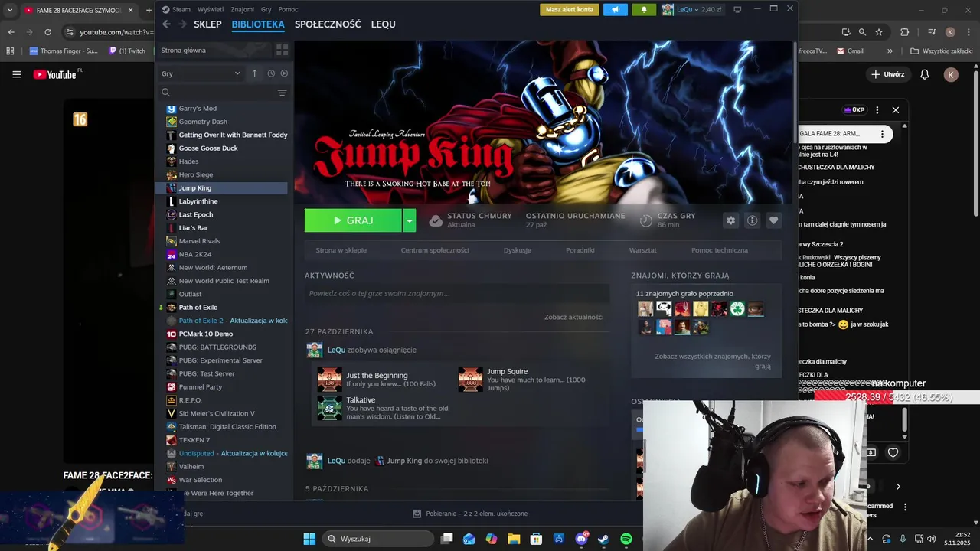
Task: Click the Masz alert konta button
Action: click(x=570, y=9)
